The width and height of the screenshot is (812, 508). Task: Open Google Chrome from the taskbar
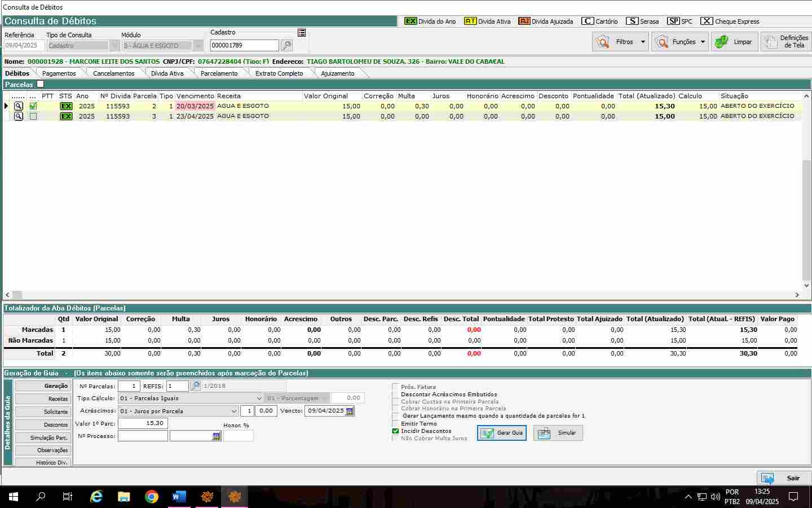[x=152, y=497]
